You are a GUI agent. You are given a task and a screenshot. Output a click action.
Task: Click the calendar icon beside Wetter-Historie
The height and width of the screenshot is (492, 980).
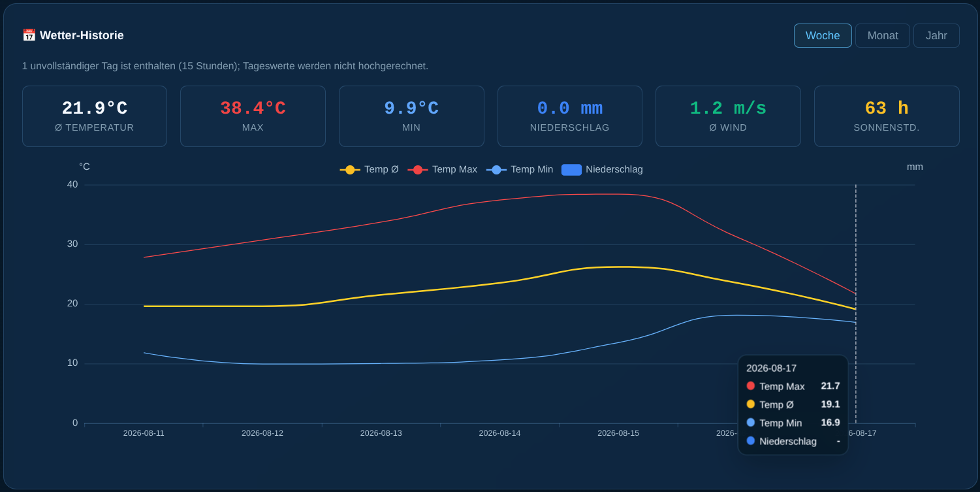click(29, 35)
